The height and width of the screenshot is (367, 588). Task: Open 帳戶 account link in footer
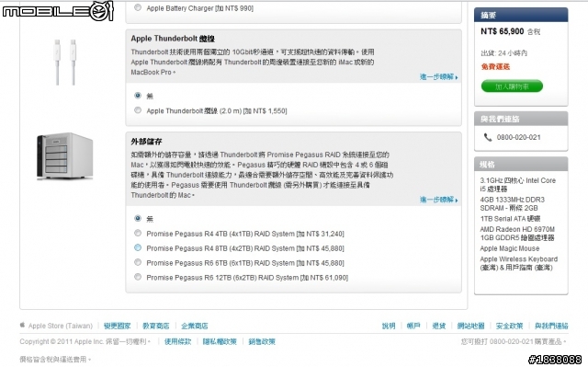413,326
